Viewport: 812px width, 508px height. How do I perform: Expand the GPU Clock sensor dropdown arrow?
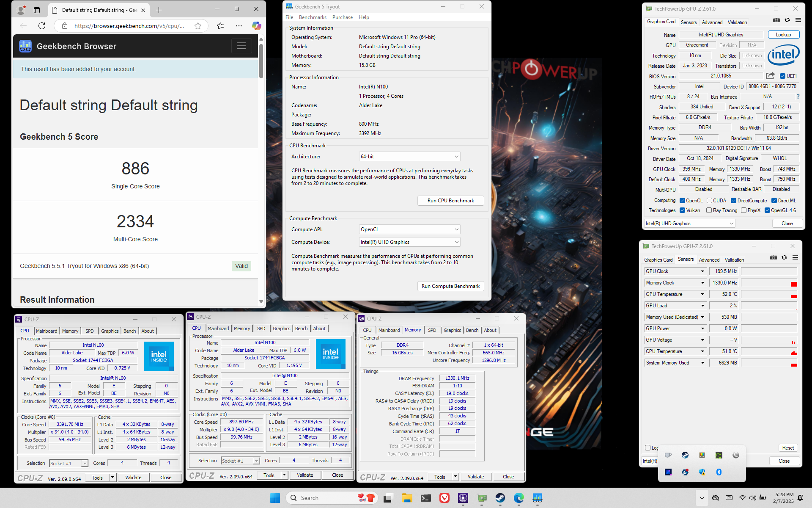click(702, 271)
